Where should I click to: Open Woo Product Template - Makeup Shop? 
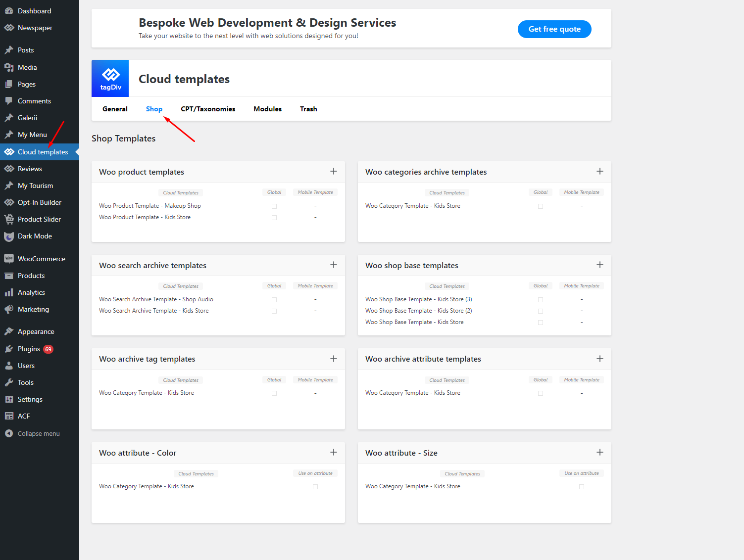150,206
